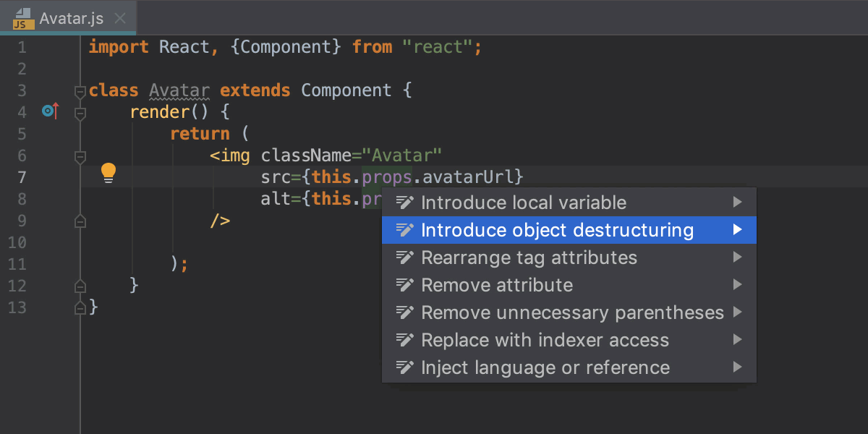Click line number 7 in the gutter
The width and height of the screenshot is (868, 434).
(22, 176)
